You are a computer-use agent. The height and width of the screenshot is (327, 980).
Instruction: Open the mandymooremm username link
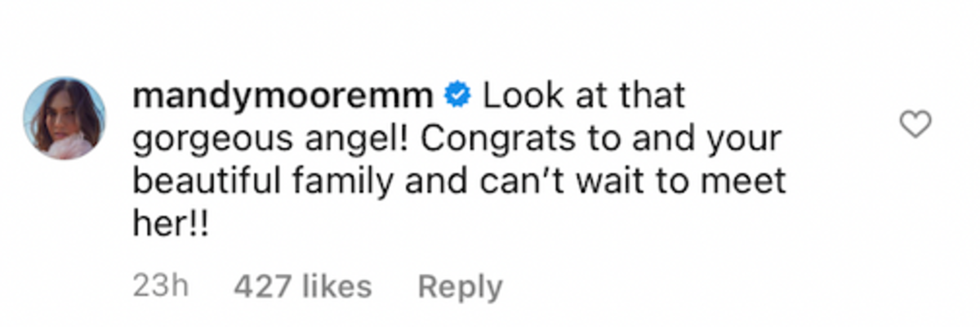click(x=282, y=97)
